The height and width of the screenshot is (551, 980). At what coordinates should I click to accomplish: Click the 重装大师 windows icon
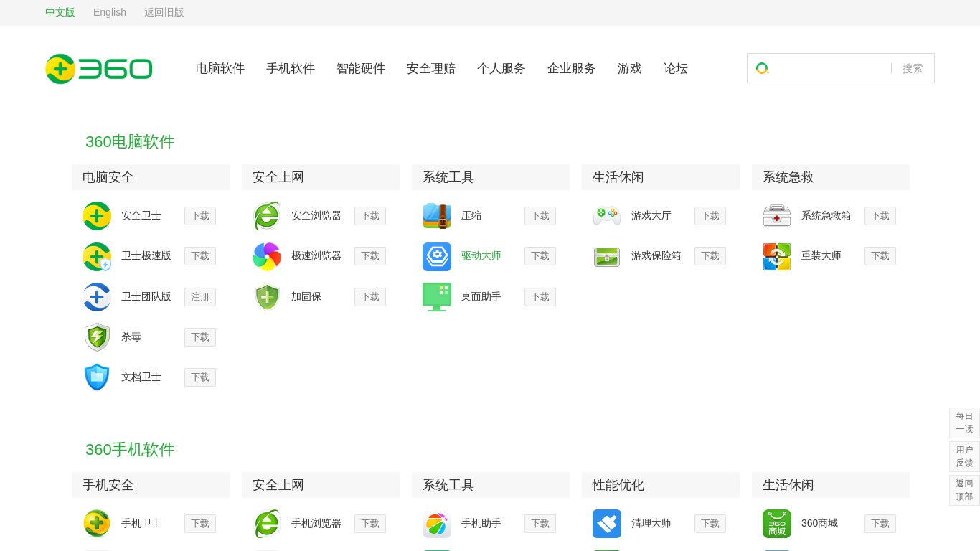point(777,257)
